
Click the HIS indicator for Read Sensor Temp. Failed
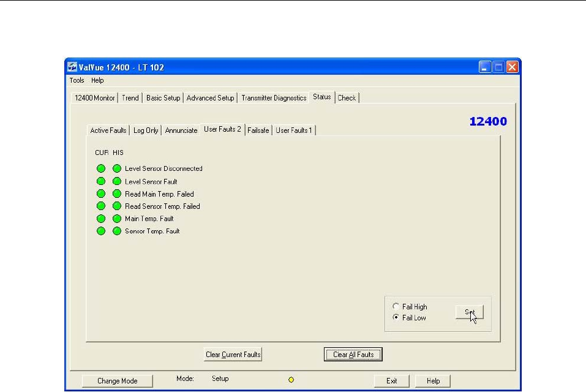point(117,206)
